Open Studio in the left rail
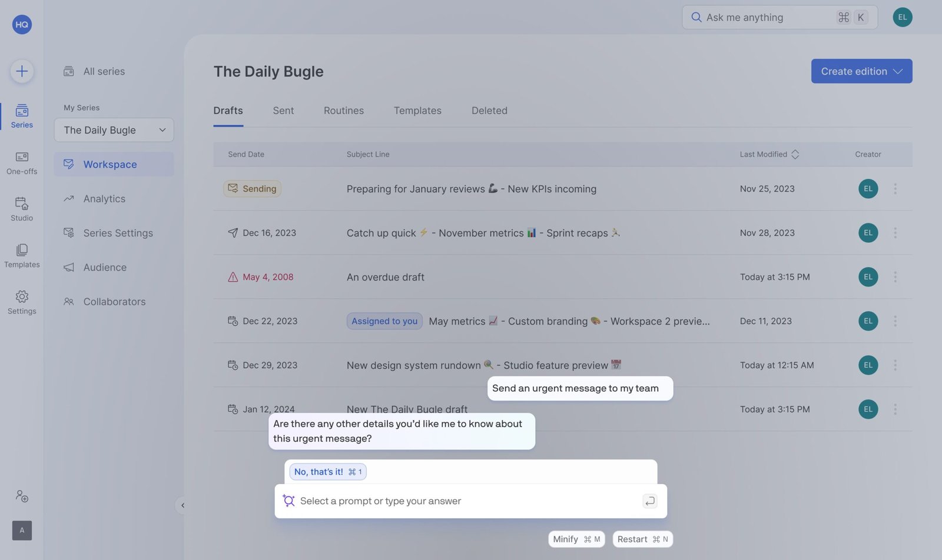Image resolution: width=942 pixels, height=560 pixels. [x=22, y=209]
